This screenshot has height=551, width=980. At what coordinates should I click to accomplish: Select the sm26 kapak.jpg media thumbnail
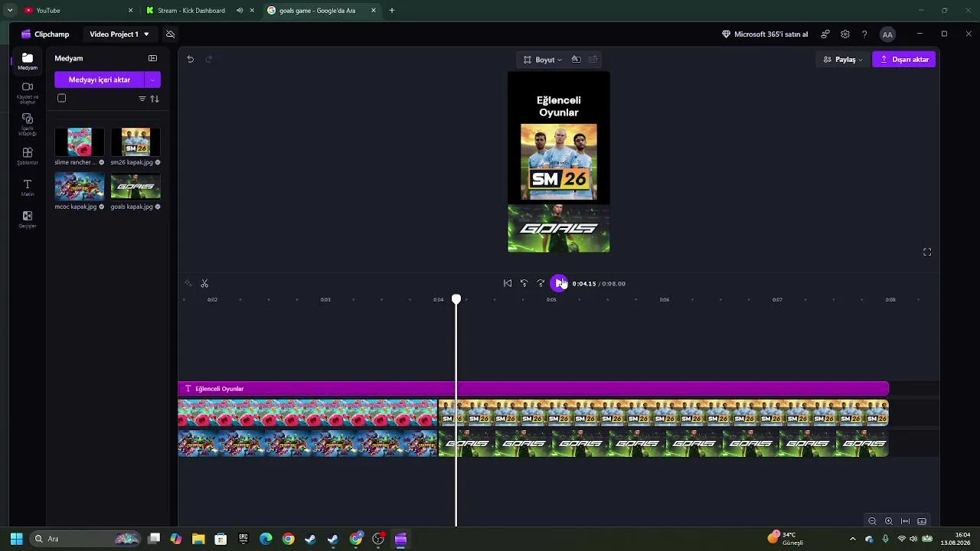point(136,142)
